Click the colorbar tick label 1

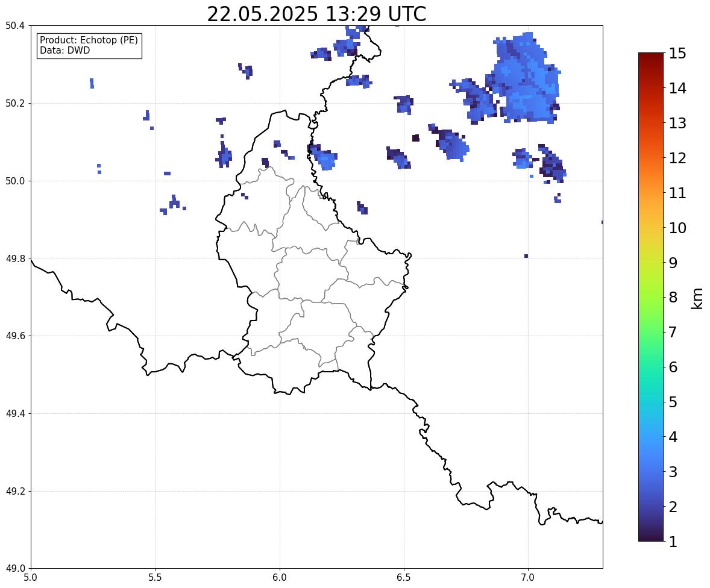[673, 542]
